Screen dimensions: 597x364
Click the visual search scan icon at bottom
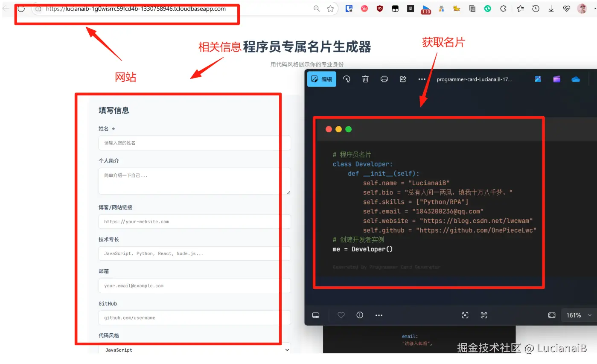tap(465, 315)
